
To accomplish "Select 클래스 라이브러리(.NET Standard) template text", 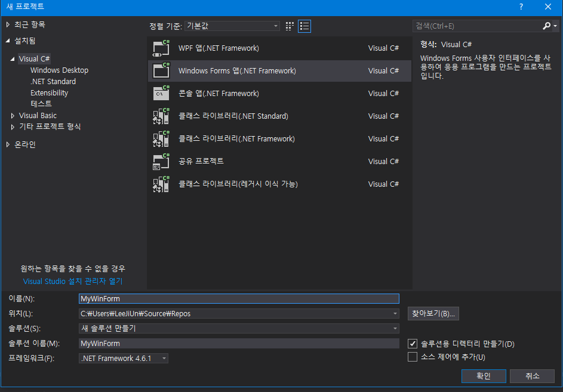I will tap(233, 116).
